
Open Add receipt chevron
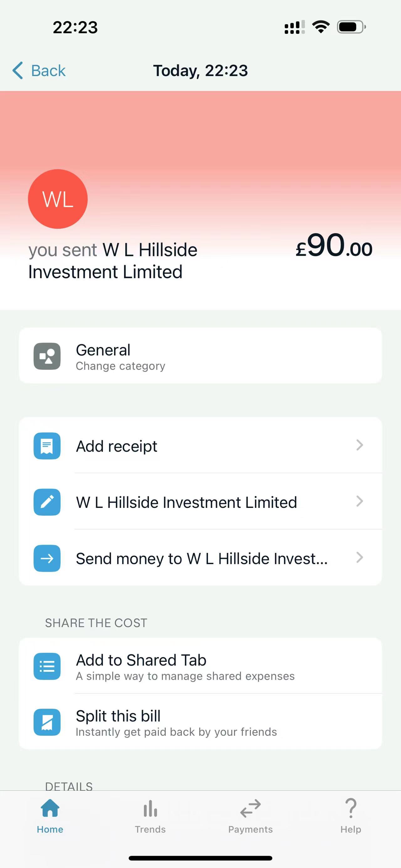pos(360,445)
